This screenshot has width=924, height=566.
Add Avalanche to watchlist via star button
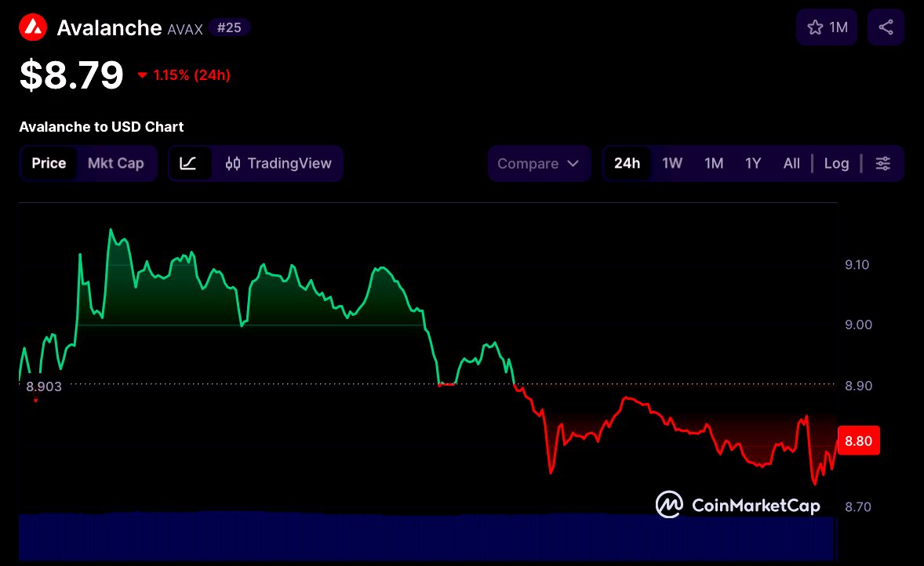point(827,27)
